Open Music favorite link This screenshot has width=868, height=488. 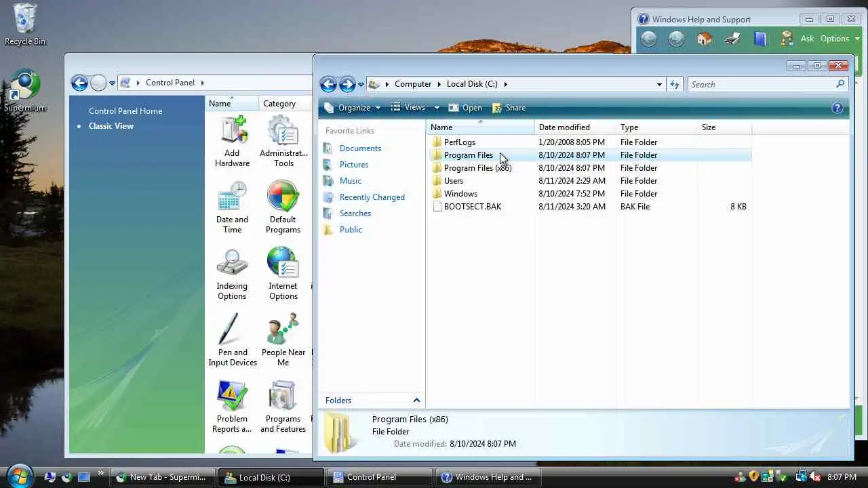click(x=351, y=181)
